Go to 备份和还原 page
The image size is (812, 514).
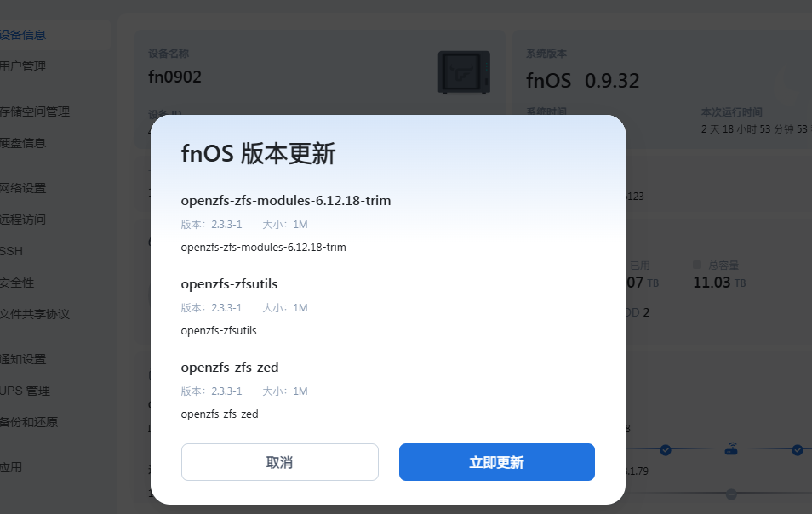[x=29, y=422]
